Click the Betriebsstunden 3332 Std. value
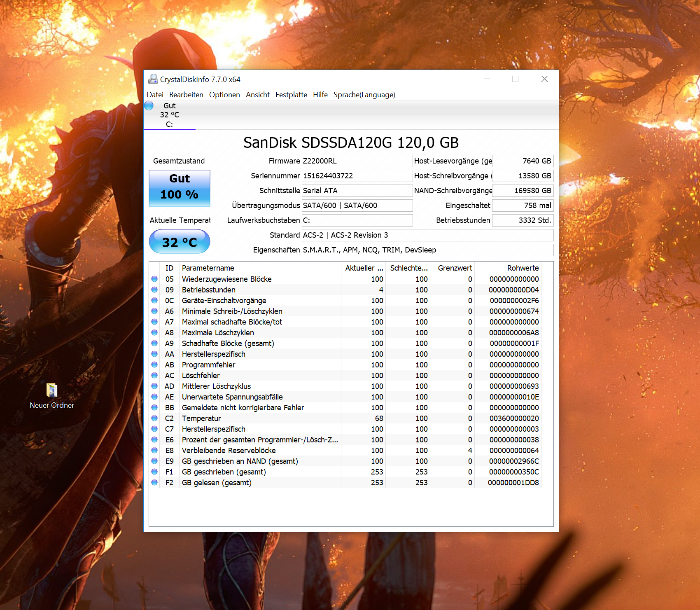Image resolution: width=700 pixels, height=610 pixels. tap(523, 220)
